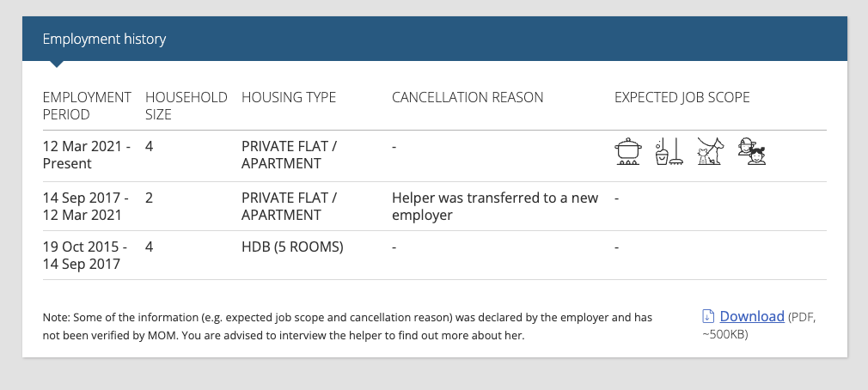Click the mop and bucket housework icon
Viewport: 868px width, 390px height.
(669, 151)
